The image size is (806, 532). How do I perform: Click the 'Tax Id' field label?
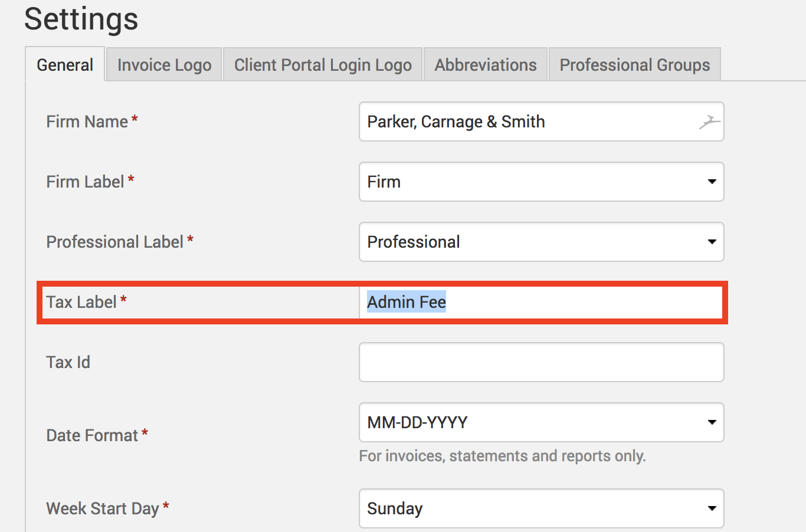(68, 363)
